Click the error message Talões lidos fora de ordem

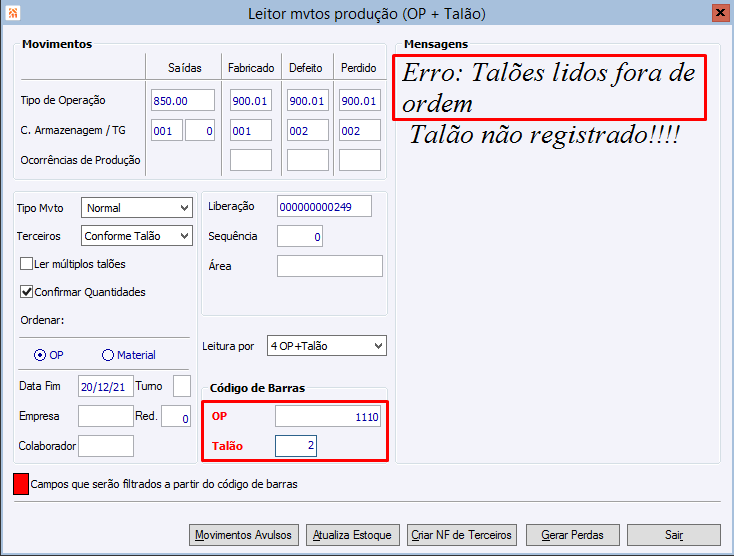[x=549, y=88]
